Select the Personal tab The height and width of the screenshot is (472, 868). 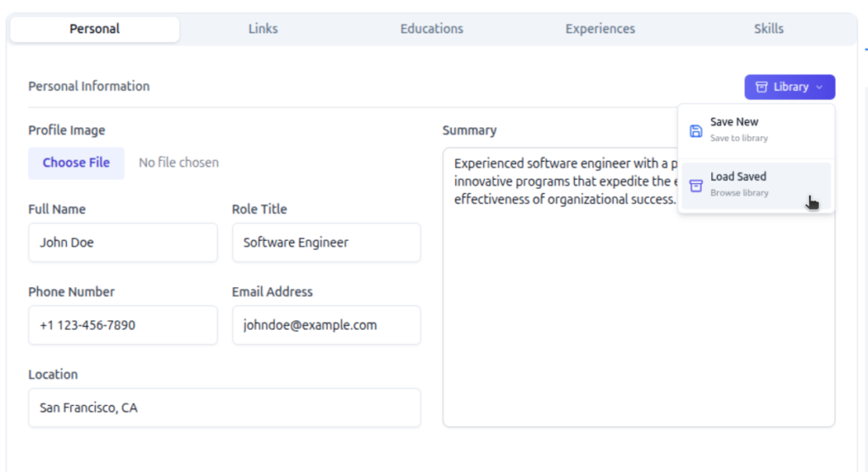coord(94,29)
